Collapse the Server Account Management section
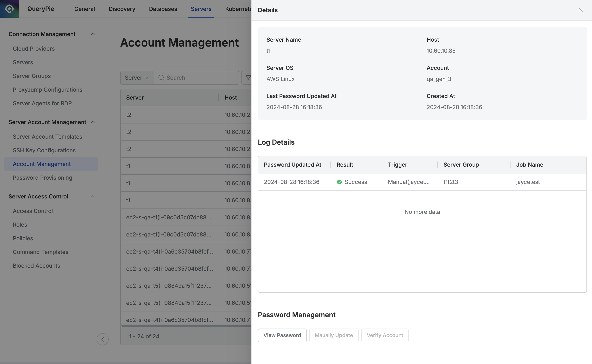Screen dimensions: 592x364 coord(93,122)
